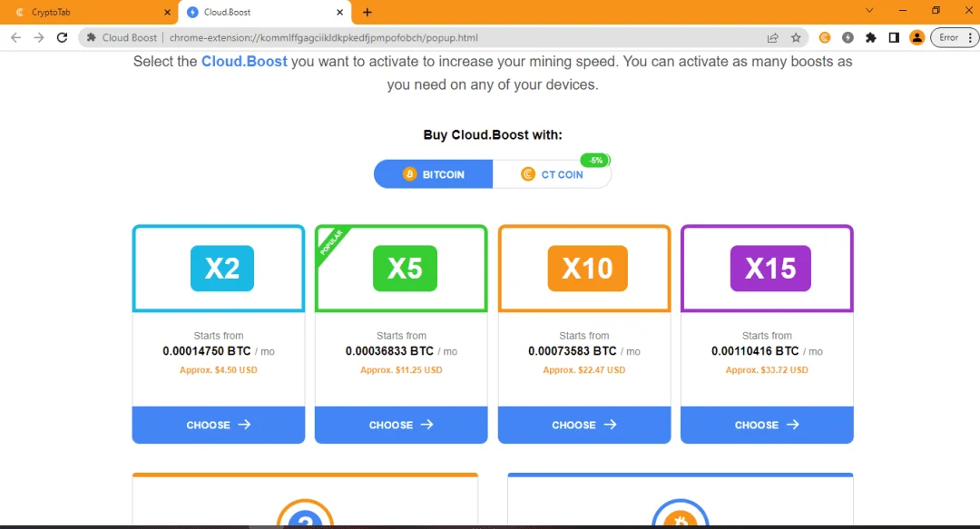
Task: Go back to the previous page
Action: [x=16, y=37]
